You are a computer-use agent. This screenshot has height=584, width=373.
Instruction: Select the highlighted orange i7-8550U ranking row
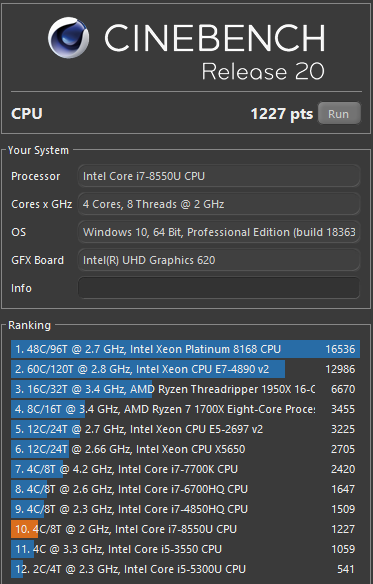point(185,529)
